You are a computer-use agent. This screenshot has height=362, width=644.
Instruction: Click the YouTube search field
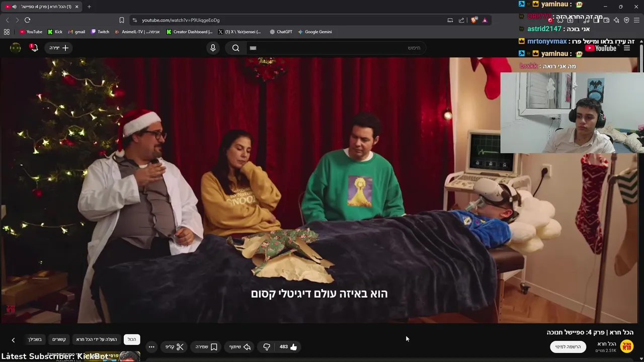[x=337, y=48]
